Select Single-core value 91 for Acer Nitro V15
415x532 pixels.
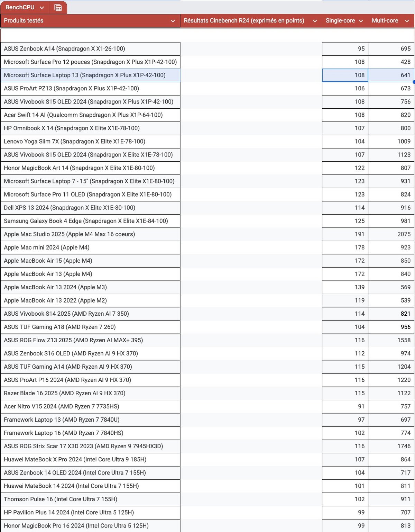tap(345, 406)
